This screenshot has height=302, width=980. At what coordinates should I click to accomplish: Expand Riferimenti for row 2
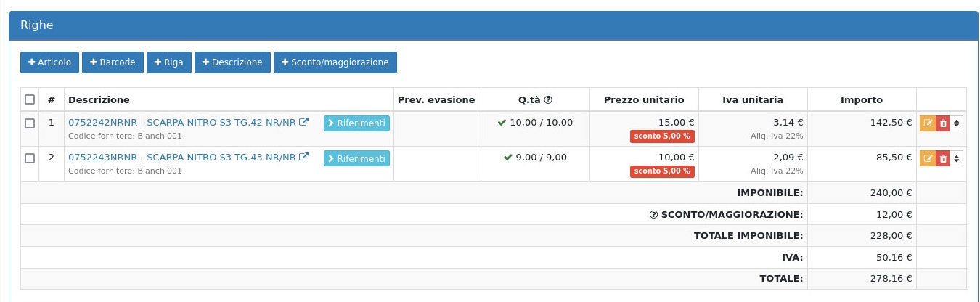pos(356,158)
